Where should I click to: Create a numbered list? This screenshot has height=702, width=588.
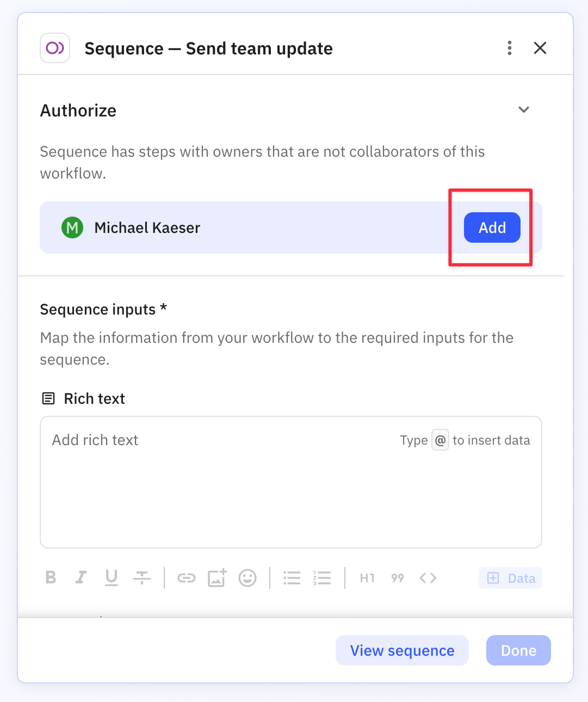323,578
